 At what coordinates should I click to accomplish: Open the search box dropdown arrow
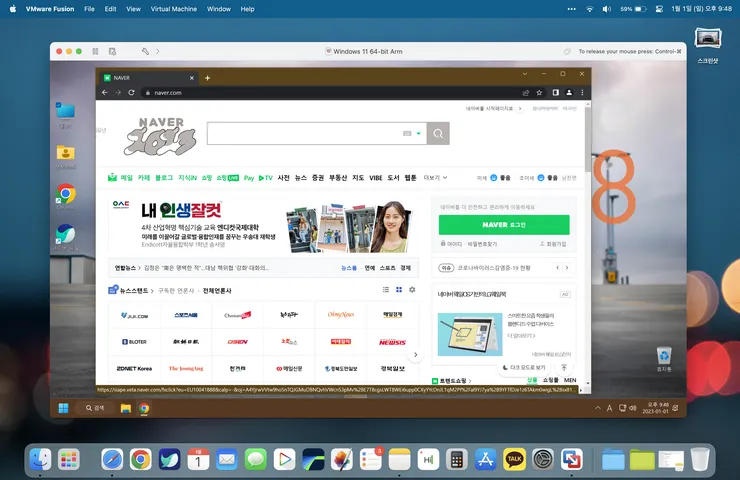click(419, 134)
